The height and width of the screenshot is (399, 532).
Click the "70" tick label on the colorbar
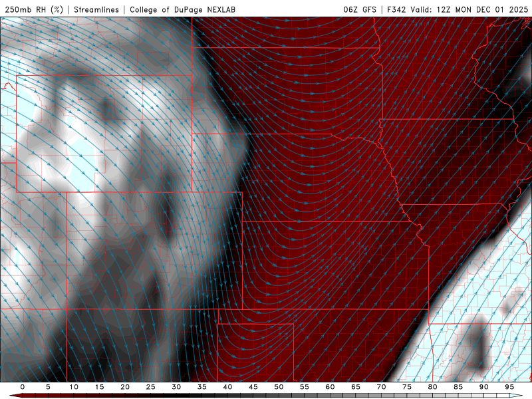(x=381, y=387)
